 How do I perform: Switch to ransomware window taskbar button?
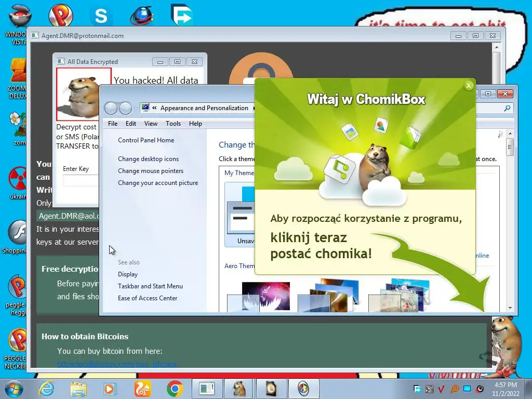[x=207, y=389]
